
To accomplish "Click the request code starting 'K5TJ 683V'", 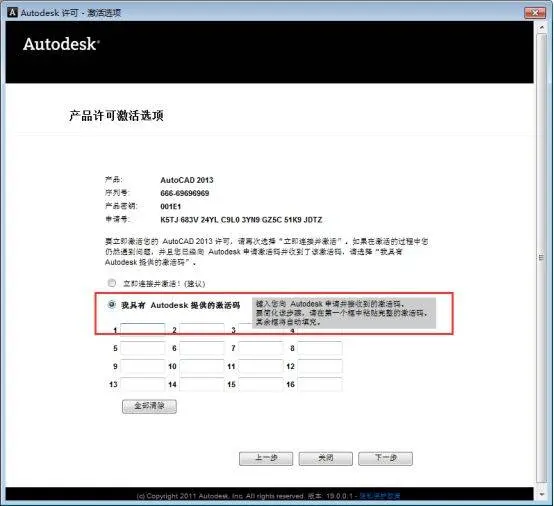I will pyautogui.click(x=241, y=220).
